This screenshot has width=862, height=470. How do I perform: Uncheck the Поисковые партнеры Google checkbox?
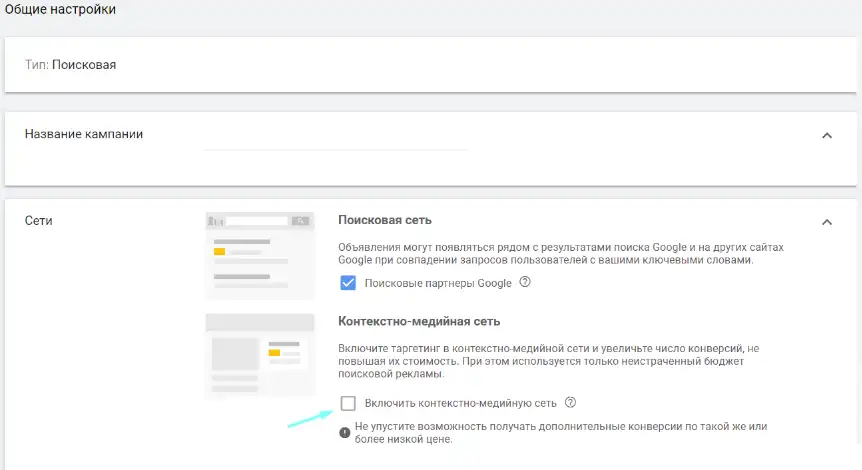(348, 283)
